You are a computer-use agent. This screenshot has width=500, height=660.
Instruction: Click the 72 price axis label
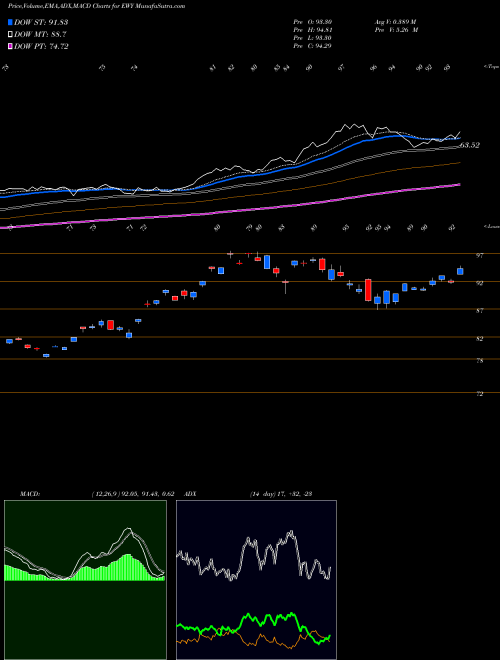click(479, 394)
